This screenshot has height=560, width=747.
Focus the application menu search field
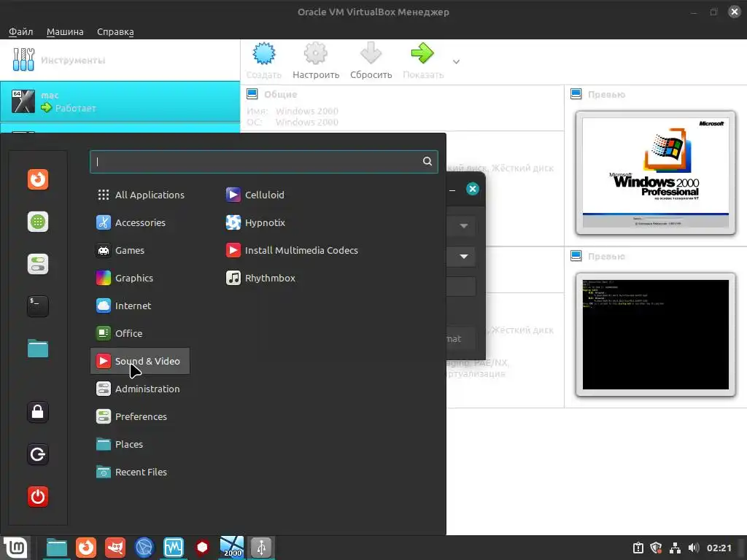[x=263, y=161]
